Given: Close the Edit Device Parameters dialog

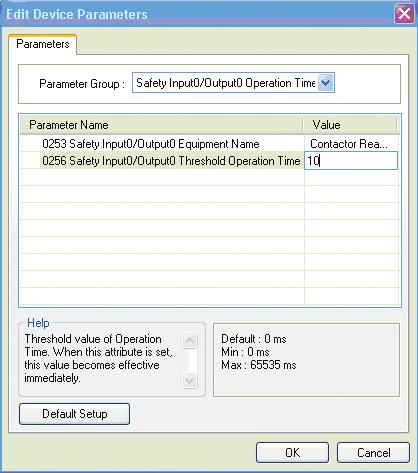Looking at the screenshot, I should (404, 14).
